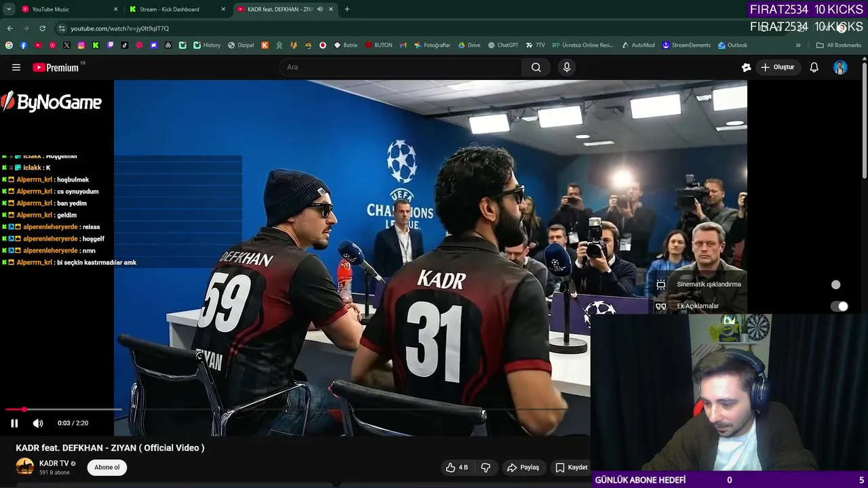Open the 7TV bookmark

point(535,45)
